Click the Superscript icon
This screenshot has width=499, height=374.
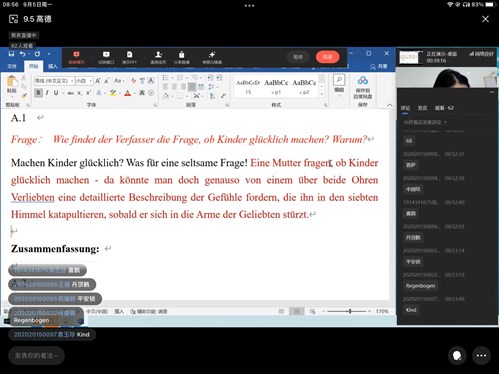tap(88, 93)
